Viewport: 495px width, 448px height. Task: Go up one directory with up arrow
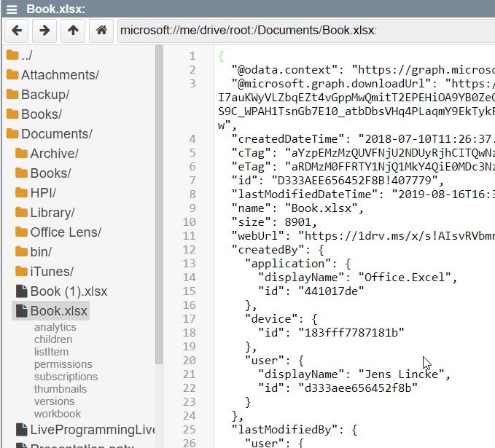click(x=73, y=31)
